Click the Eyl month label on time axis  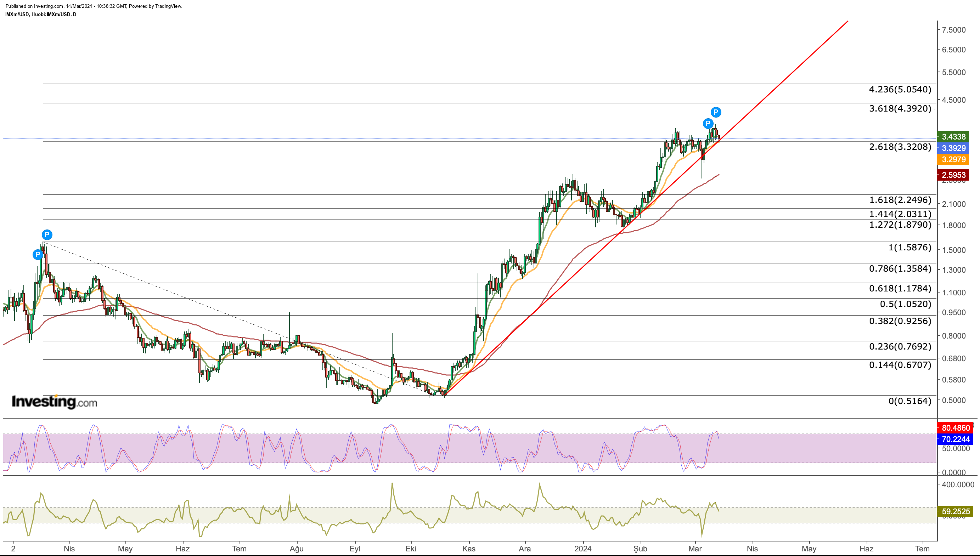355,549
